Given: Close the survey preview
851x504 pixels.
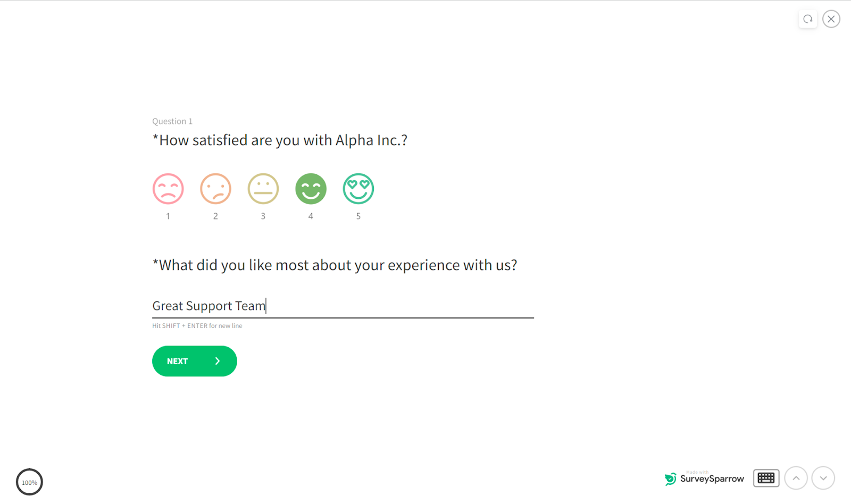Looking at the screenshot, I should 831,19.
